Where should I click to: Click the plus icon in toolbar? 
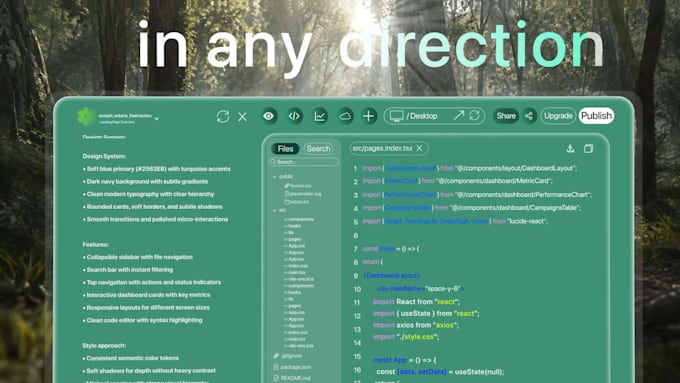pyautogui.click(x=369, y=116)
